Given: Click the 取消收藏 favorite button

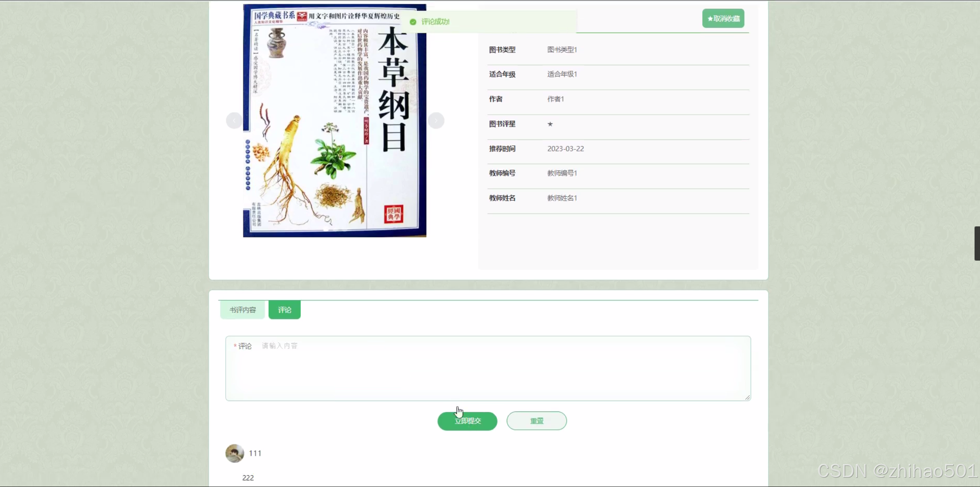Looking at the screenshot, I should (723, 18).
